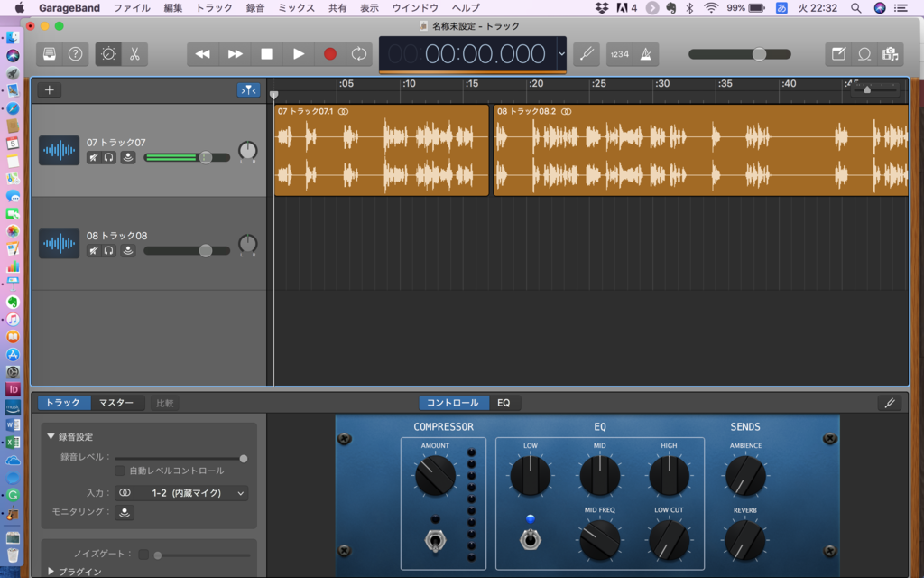Click the 08 トラック08 waveform track icon
924x578 pixels.
pyautogui.click(x=59, y=243)
